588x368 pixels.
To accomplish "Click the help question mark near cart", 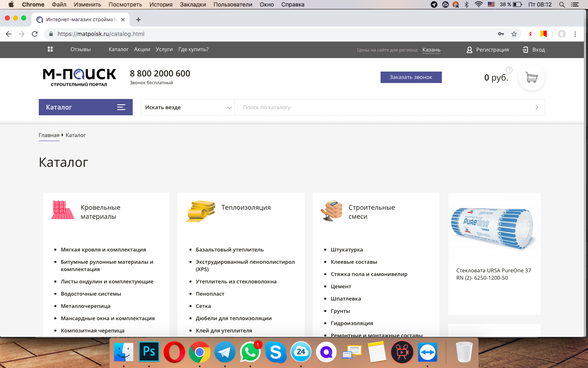I will coord(509,70).
